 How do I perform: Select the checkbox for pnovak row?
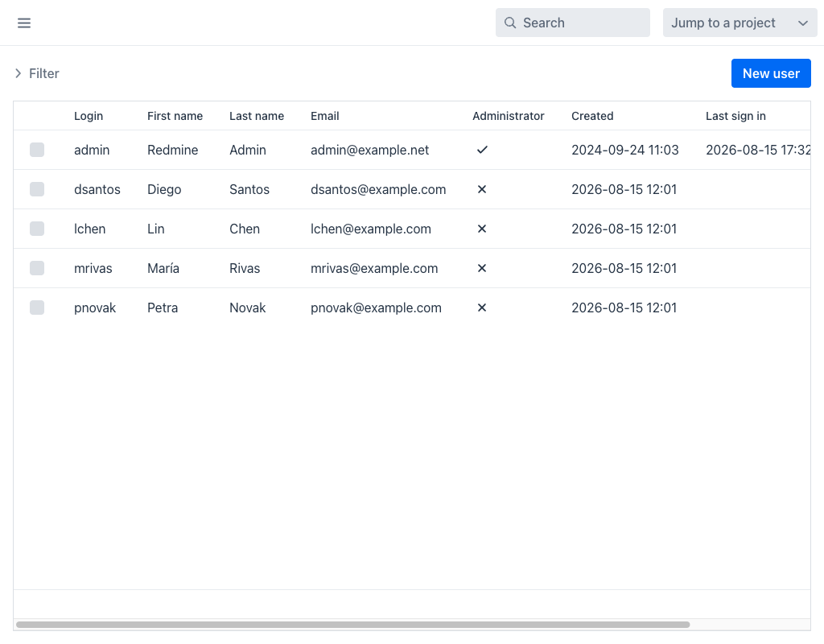[x=37, y=308]
